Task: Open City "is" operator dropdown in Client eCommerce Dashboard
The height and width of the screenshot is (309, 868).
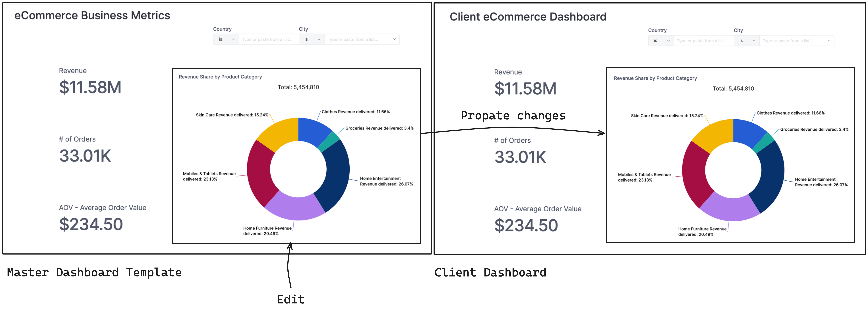Action: pyautogui.click(x=747, y=41)
